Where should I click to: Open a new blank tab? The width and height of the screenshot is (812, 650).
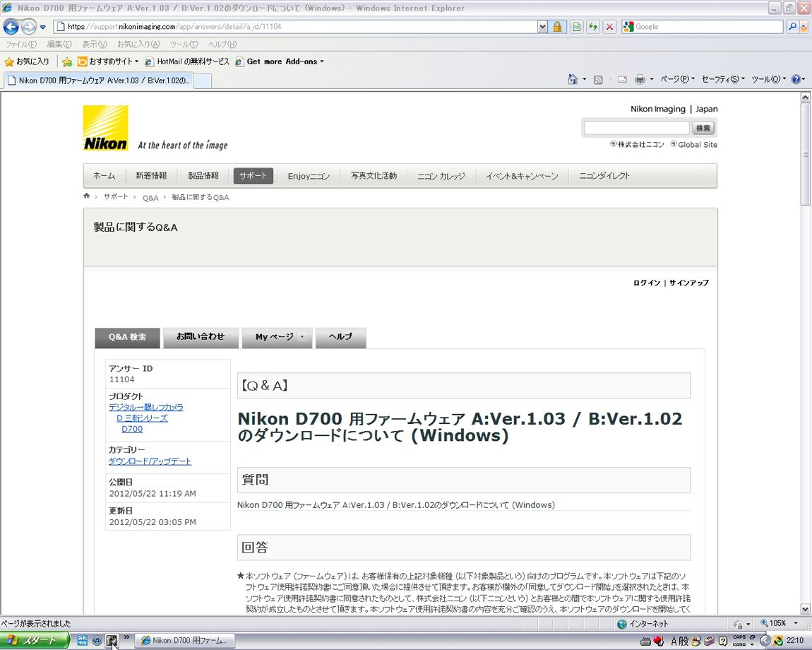coord(203,81)
